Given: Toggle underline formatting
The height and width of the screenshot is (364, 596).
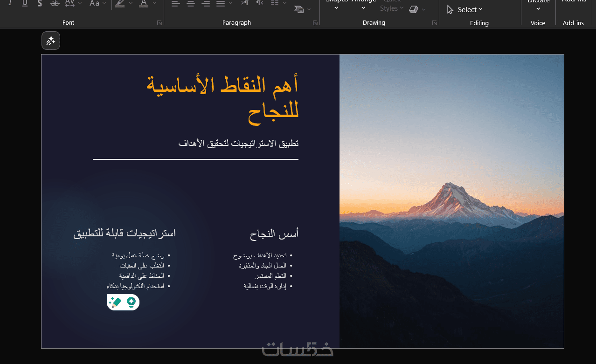Looking at the screenshot, I should (x=25, y=3).
